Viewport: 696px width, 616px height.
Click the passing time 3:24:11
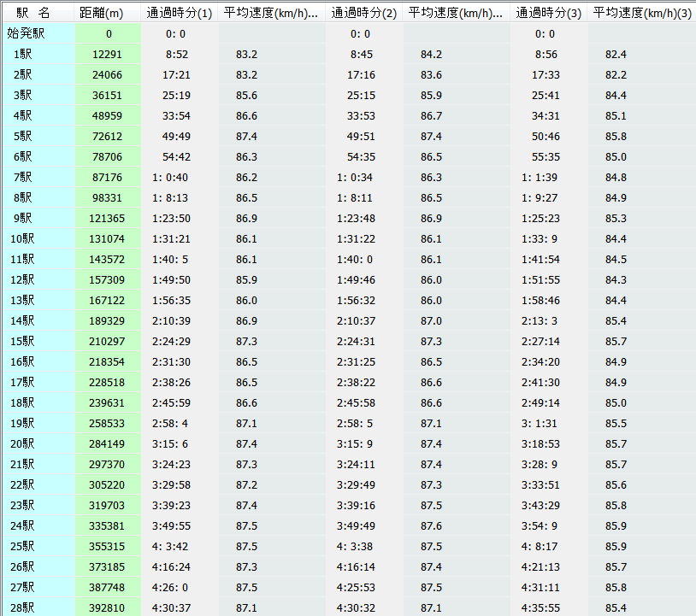(356, 464)
